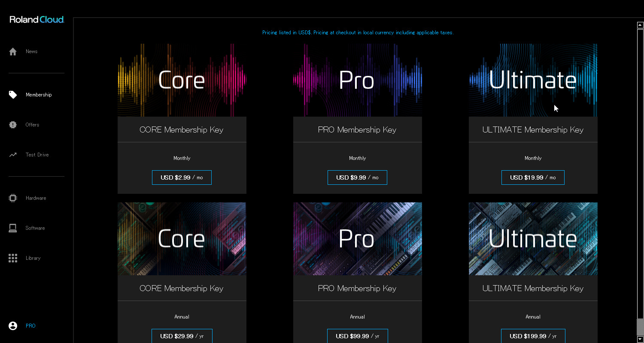Click the Ultimate annual synth banner
The width and height of the screenshot is (644, 343).
click(533, 239)
